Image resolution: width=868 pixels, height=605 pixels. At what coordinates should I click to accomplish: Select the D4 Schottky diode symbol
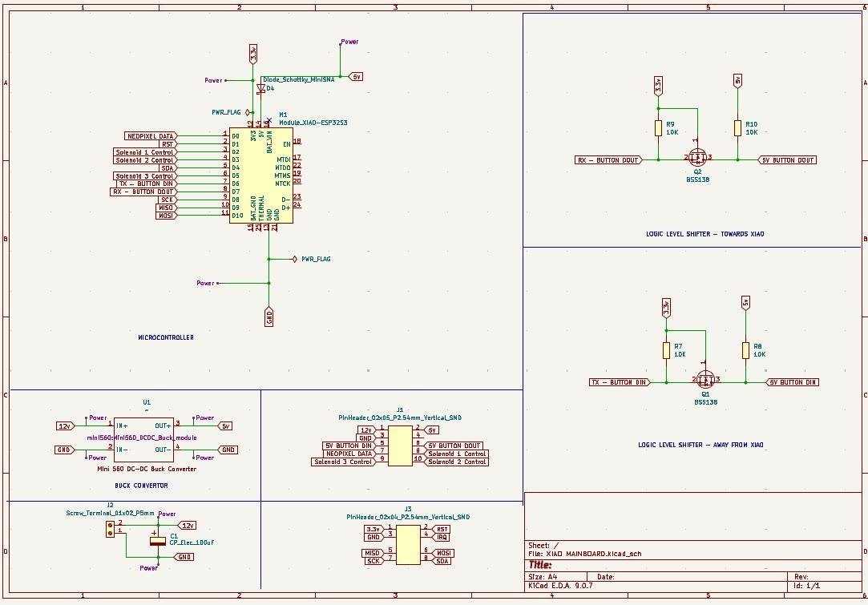click(260, 88)
